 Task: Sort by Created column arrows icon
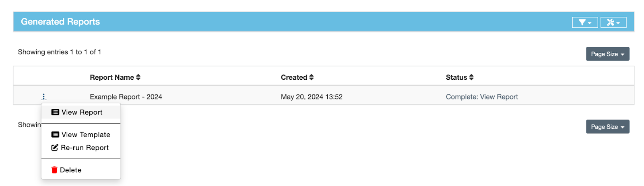(x=311, y=77)
